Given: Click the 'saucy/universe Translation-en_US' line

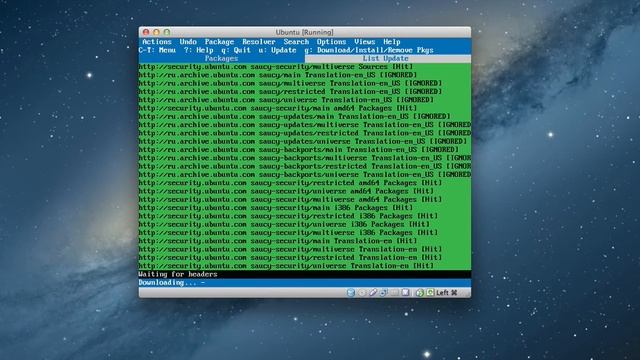Looking at the screenshot, I should [x=286, y=100].
